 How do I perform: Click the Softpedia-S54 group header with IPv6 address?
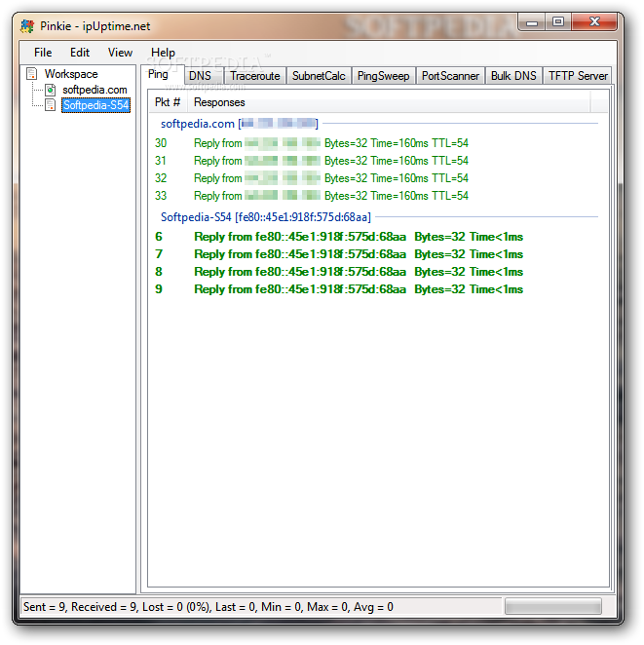tap(266, 217)
